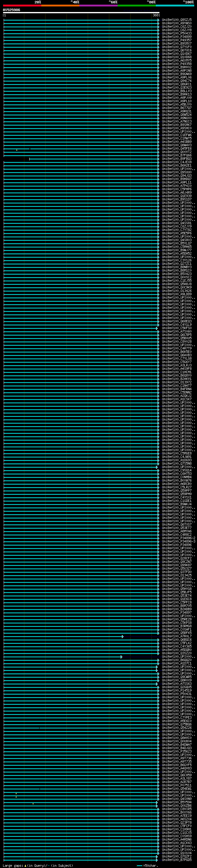Select hit label UniRef100_A6XMY5
Screen dimensions: 197x868
coord(177,60)
